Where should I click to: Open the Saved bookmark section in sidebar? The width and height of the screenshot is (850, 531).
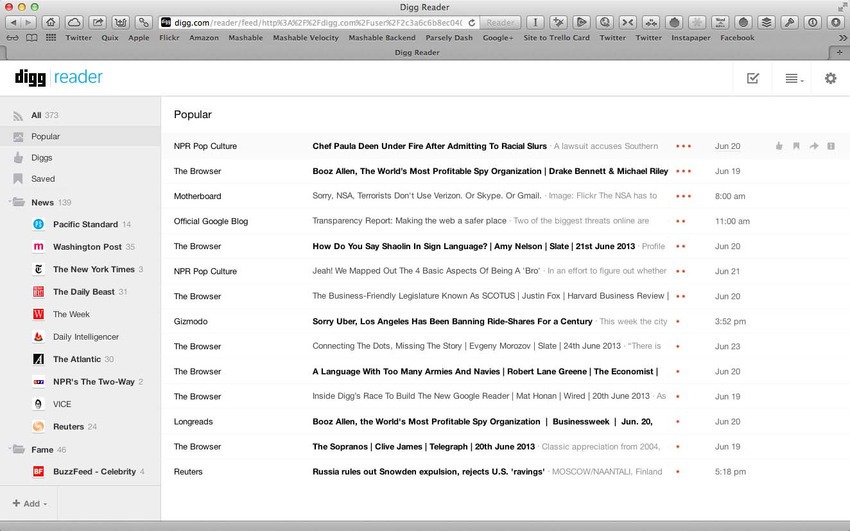tap(43, 179)
